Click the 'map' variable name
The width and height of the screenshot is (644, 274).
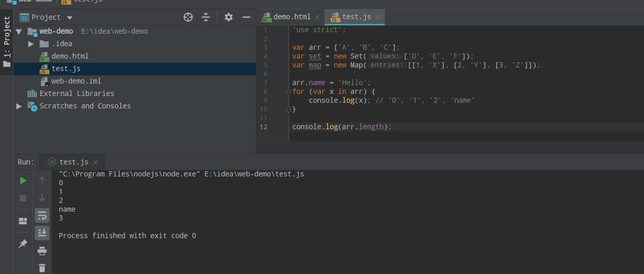[315, 65]
